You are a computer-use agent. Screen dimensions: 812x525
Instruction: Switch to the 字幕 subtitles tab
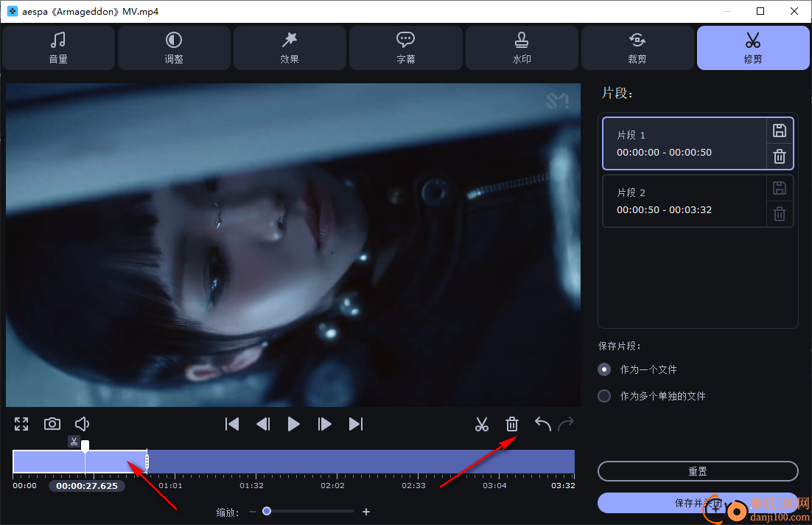(405, 48)
